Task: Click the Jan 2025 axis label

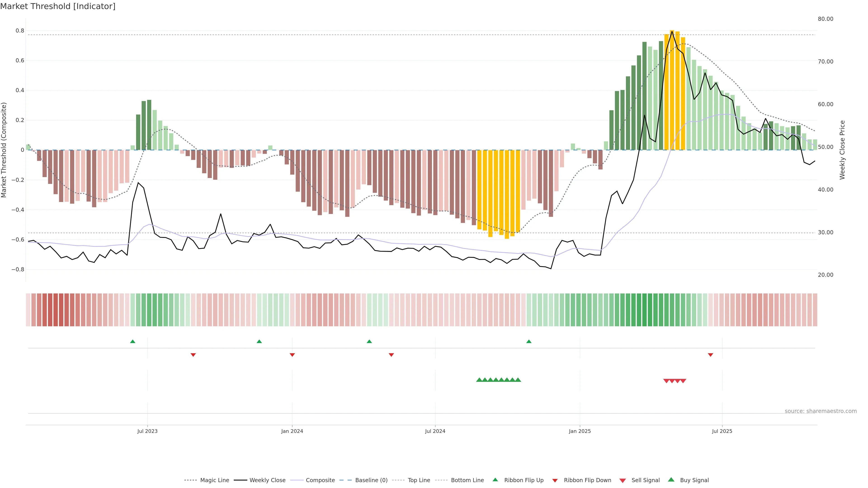Action: point(580,431)
